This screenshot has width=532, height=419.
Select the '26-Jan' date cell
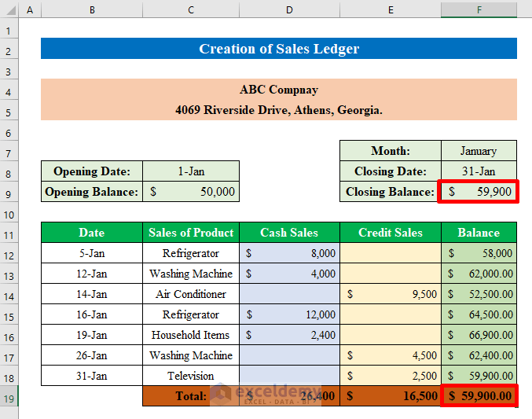tap(92, 355)
